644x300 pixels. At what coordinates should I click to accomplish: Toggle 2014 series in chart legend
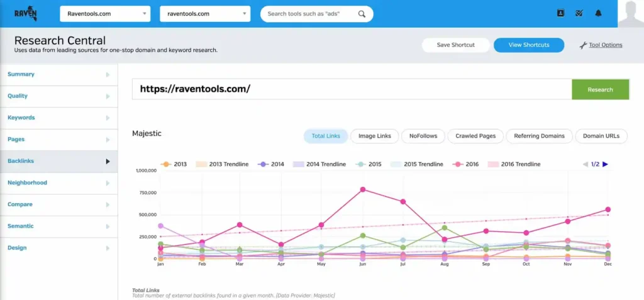point(270,164)
